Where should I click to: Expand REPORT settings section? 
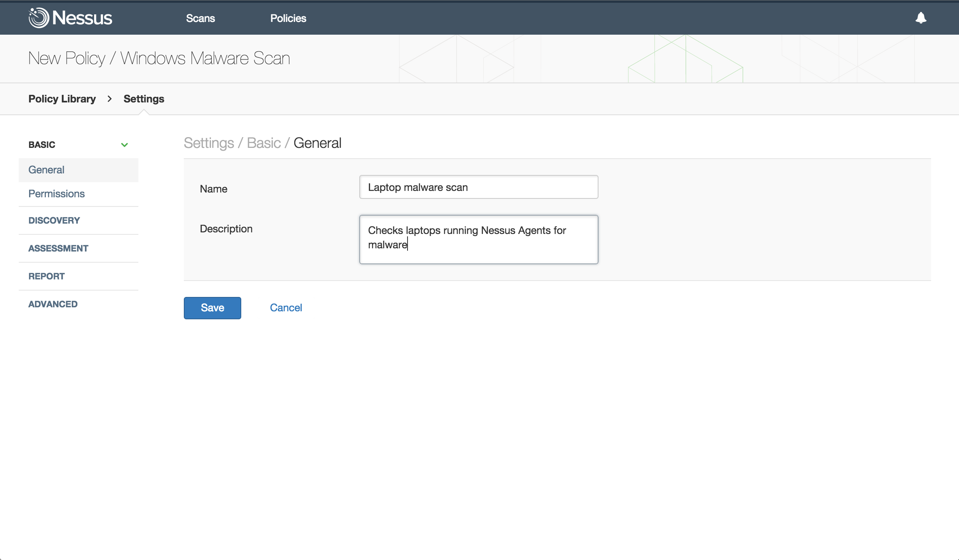[45, 275]
